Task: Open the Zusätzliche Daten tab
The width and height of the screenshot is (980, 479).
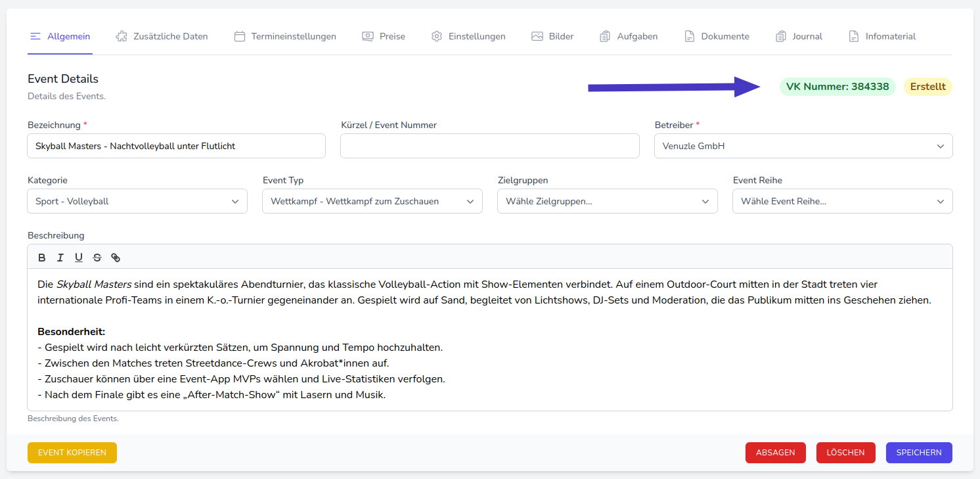Action: (x=162, y=37)
